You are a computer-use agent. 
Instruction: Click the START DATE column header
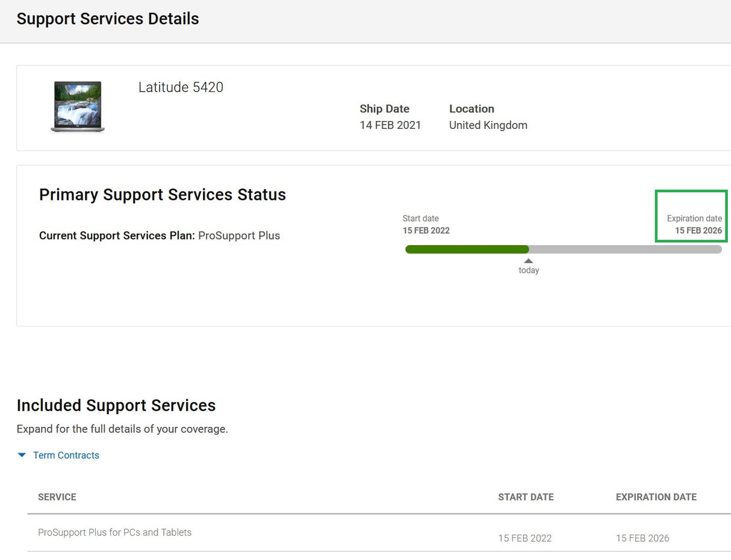(x=526, y=497)
